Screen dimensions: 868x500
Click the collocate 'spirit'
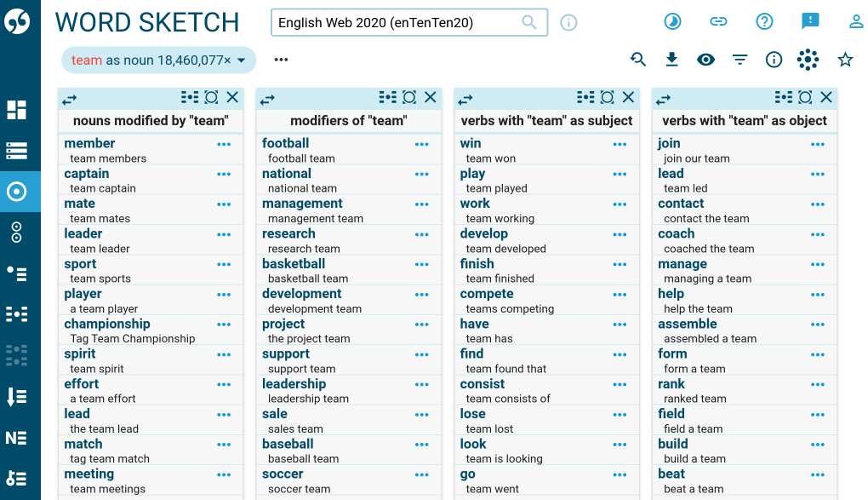(80, 353)
